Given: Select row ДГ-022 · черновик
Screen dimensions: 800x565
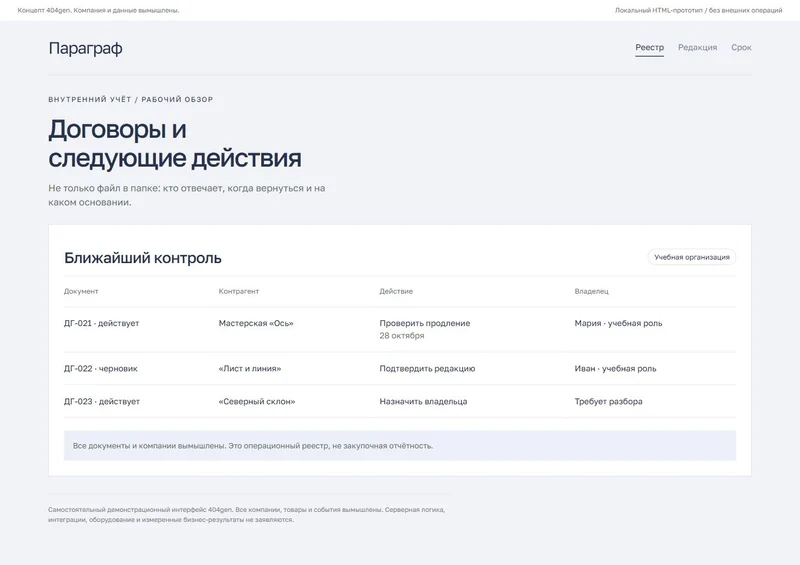Looking at the screenshot, I should tap(400, 369).
